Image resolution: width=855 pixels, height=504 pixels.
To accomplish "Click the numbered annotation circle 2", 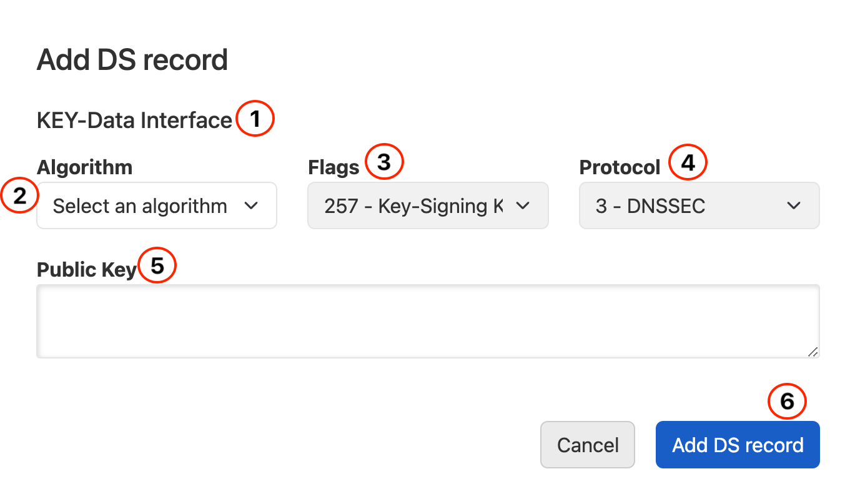I will 19,195.
